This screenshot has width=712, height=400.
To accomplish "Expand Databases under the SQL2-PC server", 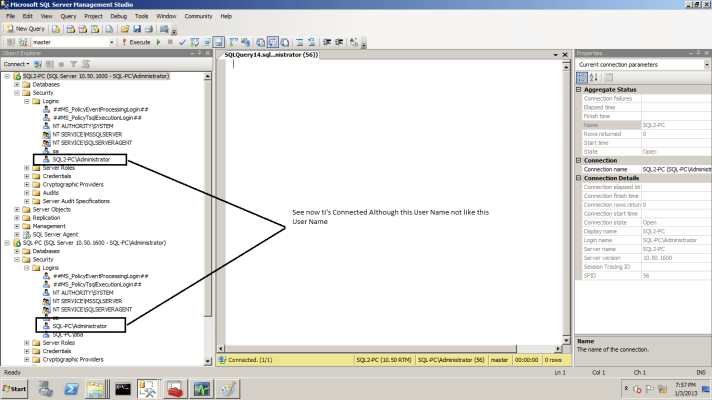I will tap(17, 84).
